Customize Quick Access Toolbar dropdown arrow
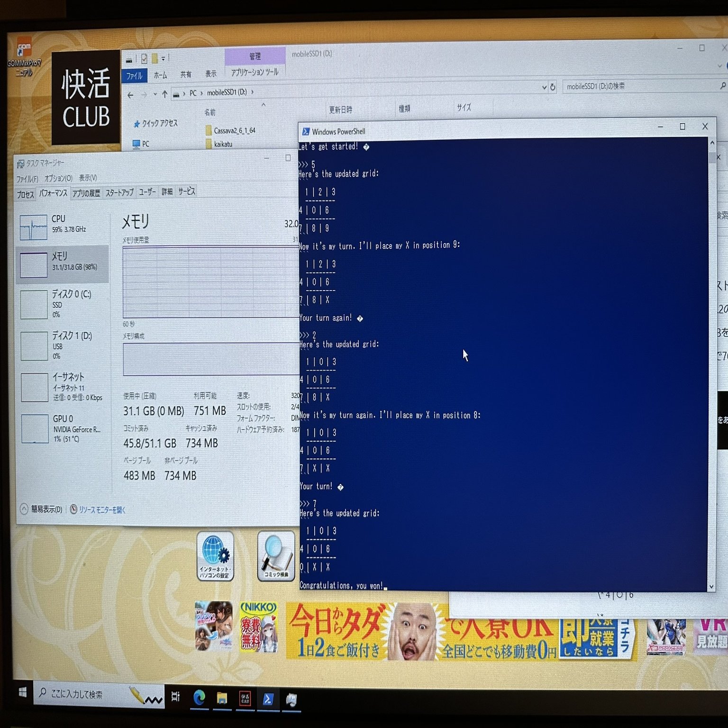The width and height of the screenshot is (728, 728). click(x=163, y=58)
